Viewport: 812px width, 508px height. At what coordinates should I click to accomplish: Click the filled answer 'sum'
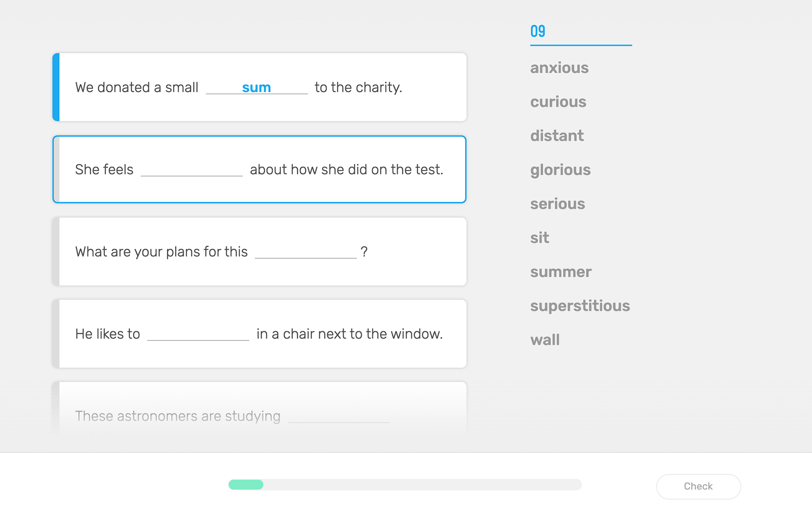256,87
